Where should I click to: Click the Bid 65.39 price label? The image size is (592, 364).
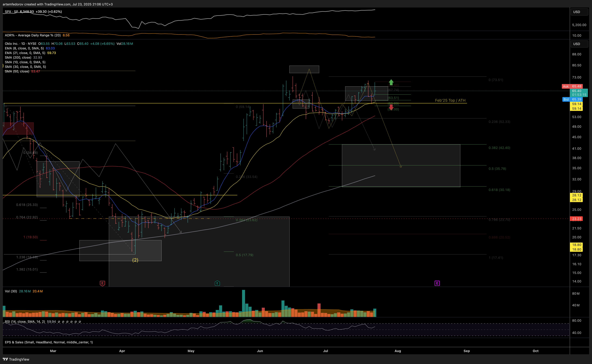572,99
